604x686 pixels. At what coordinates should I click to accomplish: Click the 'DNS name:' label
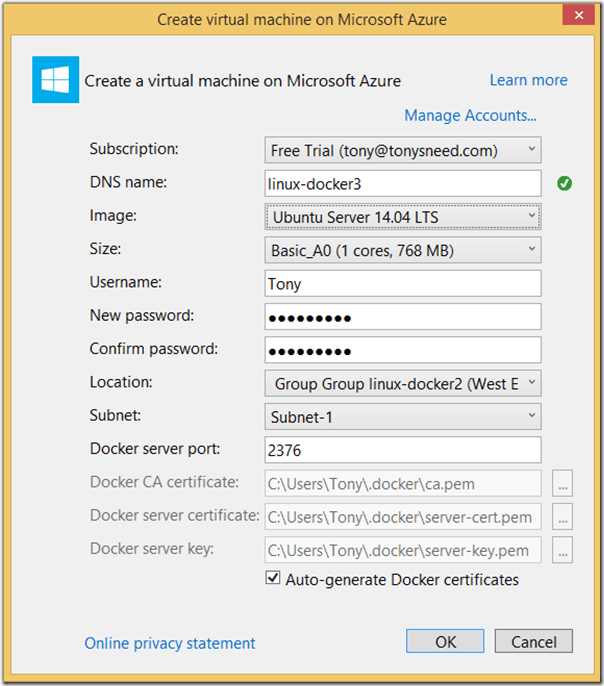click(128, 182)
